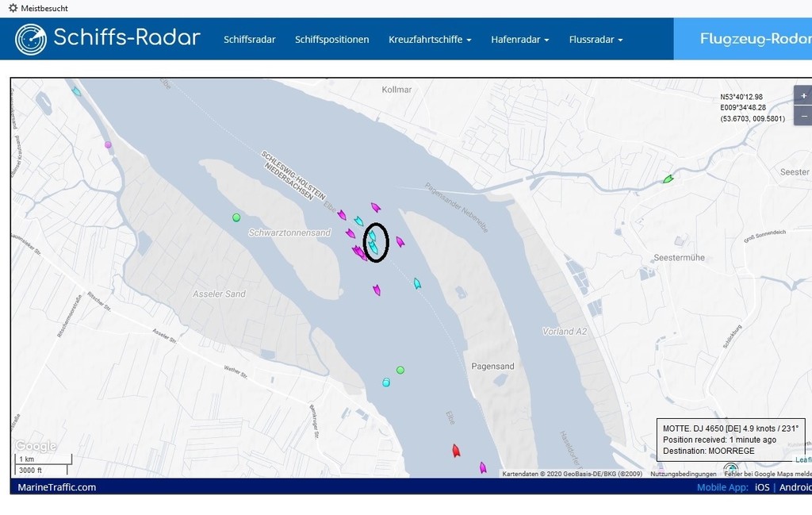Select the cyan circle marker in the river
The width and height of the screenshot is (812, 515).
click(386, 382)
